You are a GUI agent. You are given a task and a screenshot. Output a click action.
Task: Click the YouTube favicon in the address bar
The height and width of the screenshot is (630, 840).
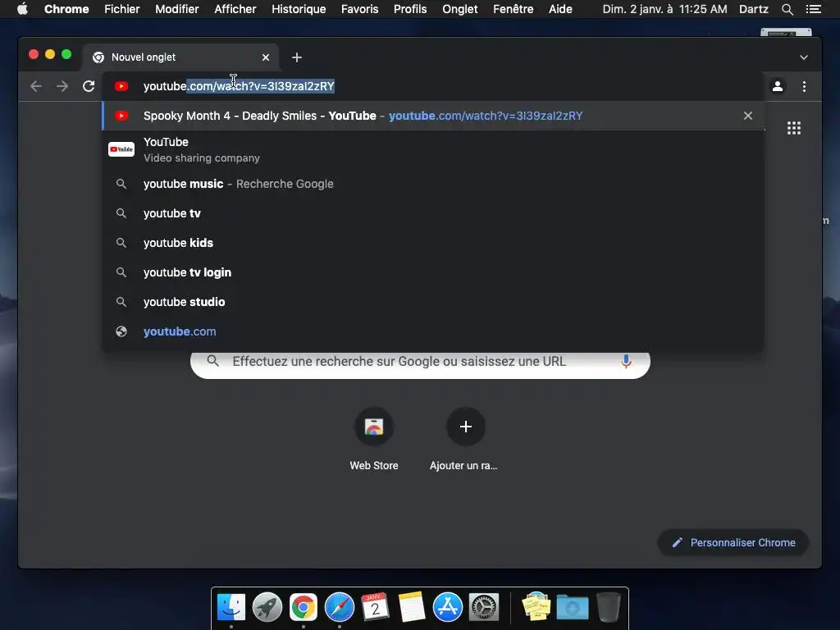click(121, 86)
